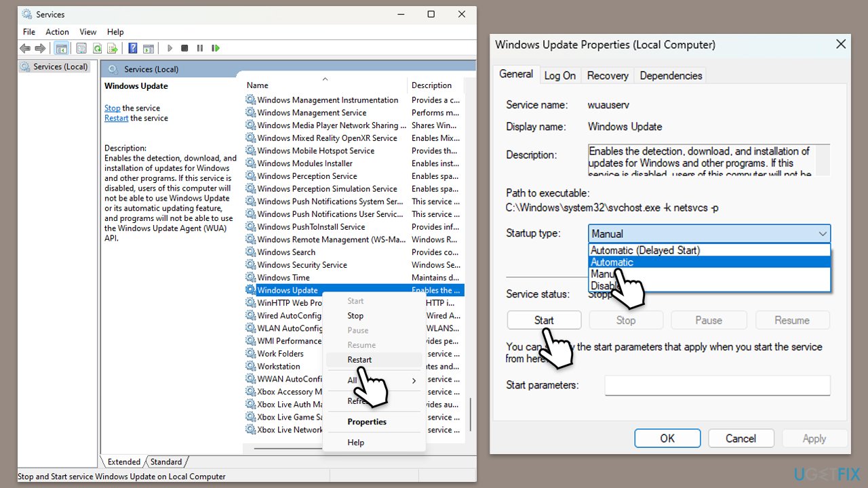Click gear icon beside Windows Mobile Hotspot Service
Screen dimensions: 868x488
251,150
